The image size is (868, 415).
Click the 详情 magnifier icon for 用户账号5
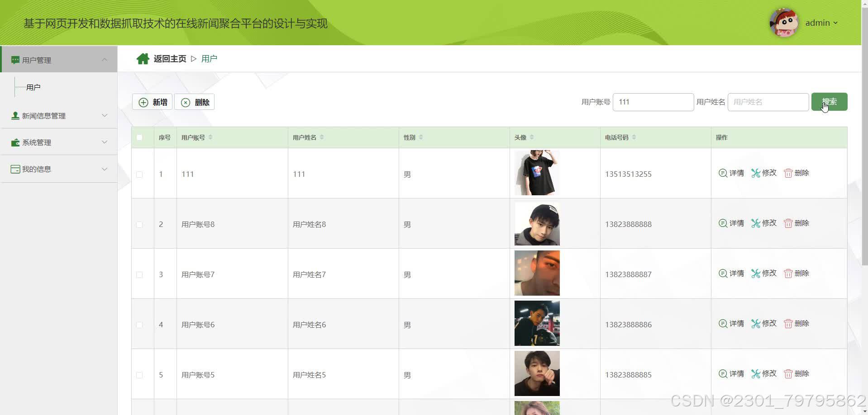pos(723,374)
